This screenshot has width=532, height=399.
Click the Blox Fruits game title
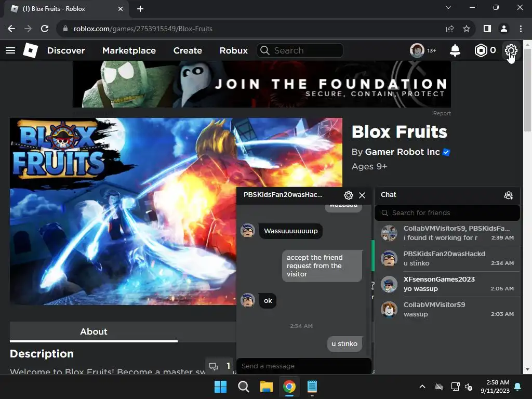pos(400,131)
